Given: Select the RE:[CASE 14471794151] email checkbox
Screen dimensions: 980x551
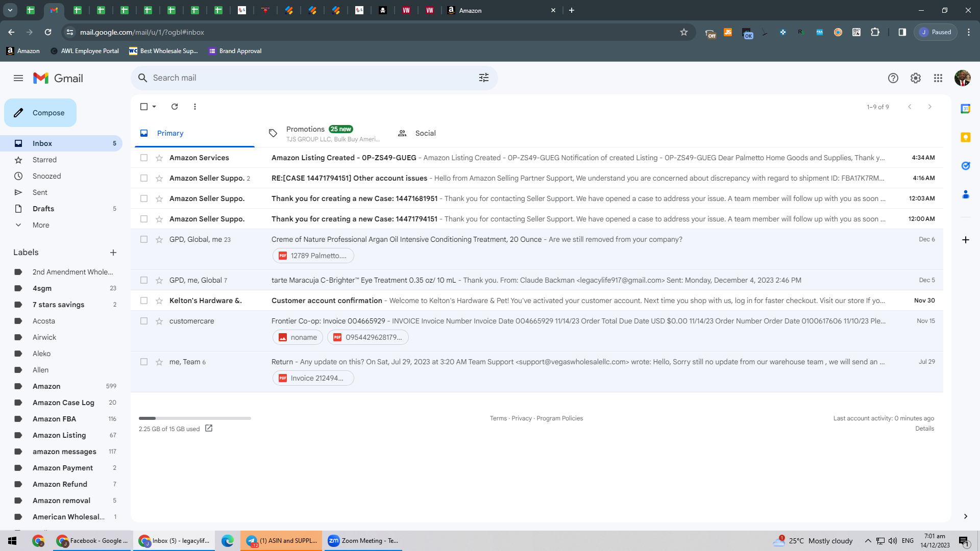Looking at the screenshot, I should coord(144,179).
